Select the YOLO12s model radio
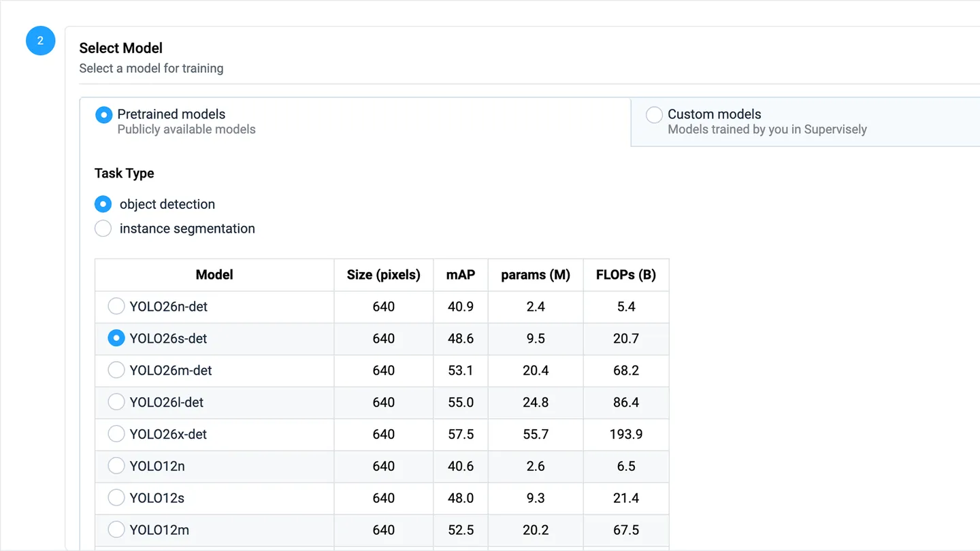This screenshot has width=980, height=551. [116, 499]
